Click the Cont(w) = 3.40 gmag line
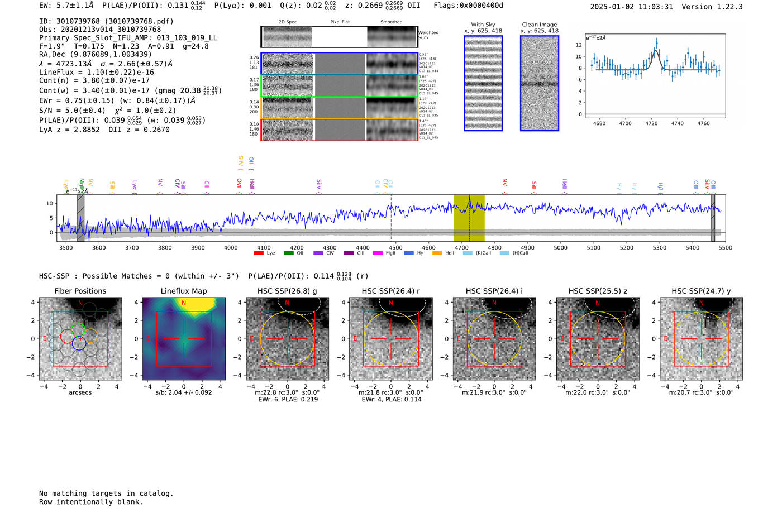 tap(130, 90)
